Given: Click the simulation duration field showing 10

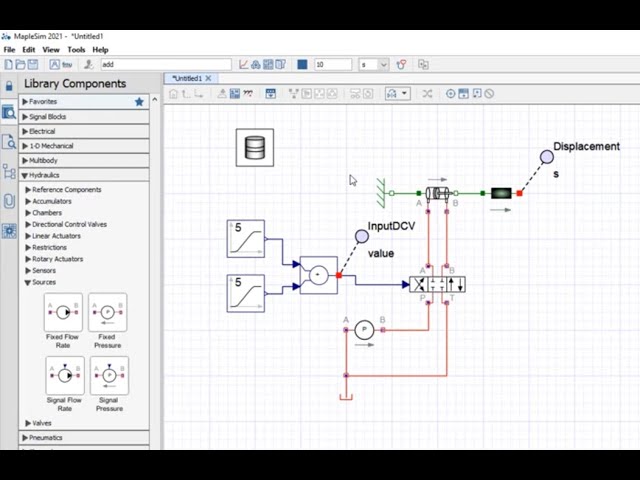Looking at the screenshot, I should point(333,64).
